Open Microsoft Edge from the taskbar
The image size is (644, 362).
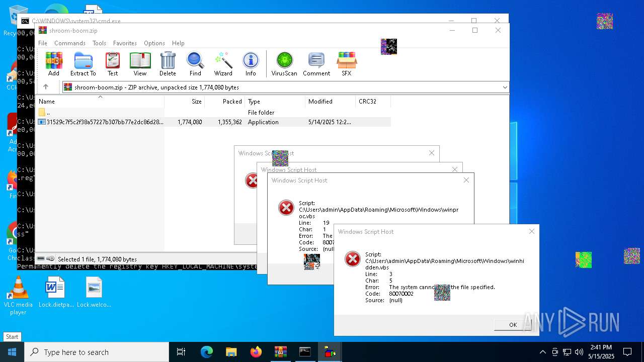pos(207,352)
